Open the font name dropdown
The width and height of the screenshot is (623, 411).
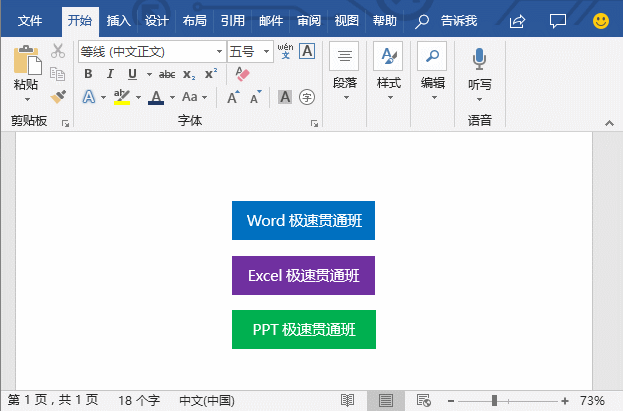coord(220,51)
